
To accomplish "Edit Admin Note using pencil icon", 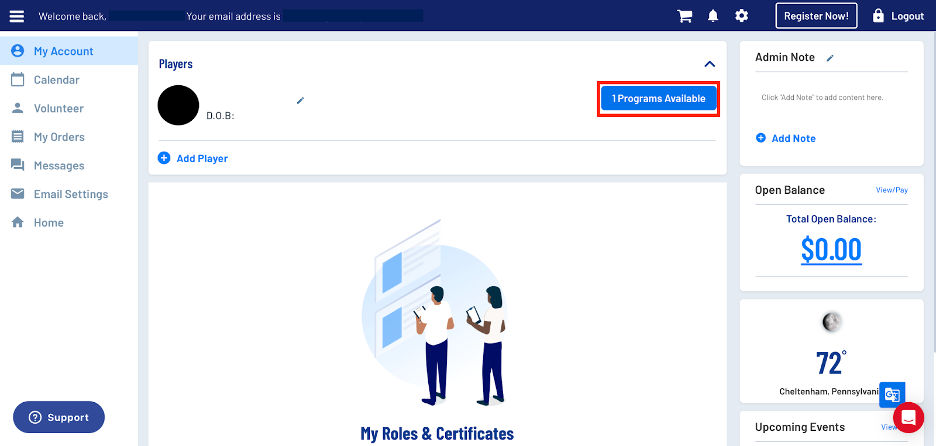I will click(x=830, y=58).
